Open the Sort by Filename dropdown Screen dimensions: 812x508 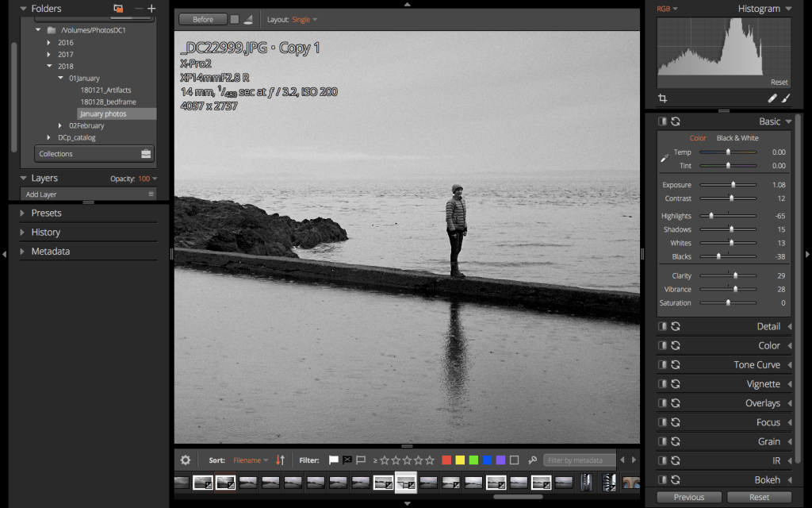(x=251, y=460)
